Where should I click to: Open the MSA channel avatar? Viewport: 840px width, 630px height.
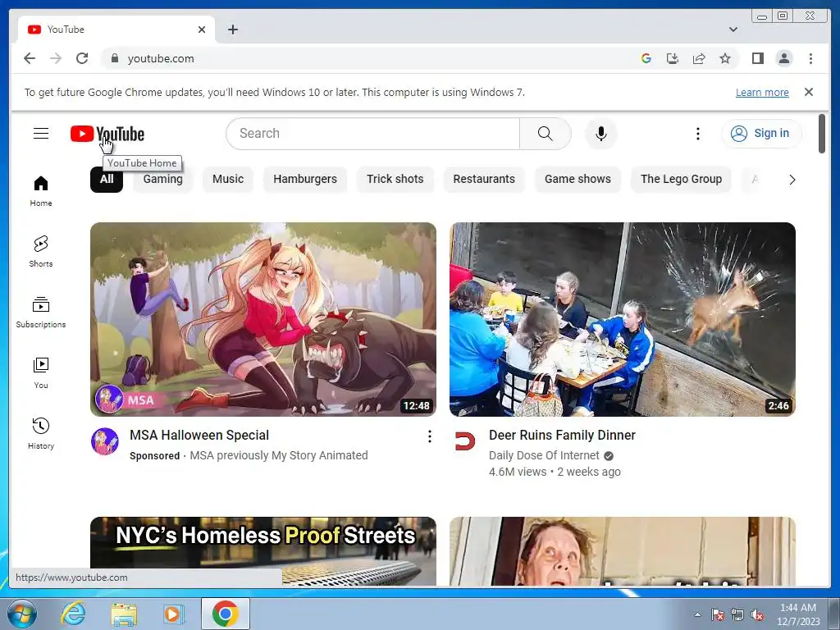[105, 441]
